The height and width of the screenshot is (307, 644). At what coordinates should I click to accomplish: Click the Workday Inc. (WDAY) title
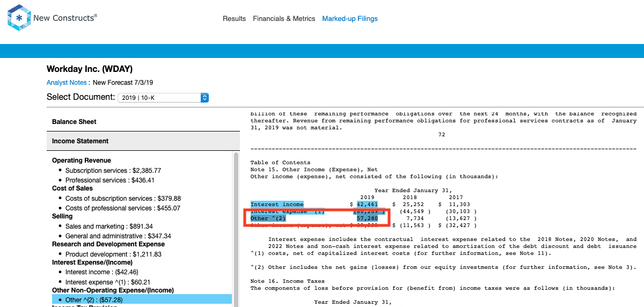pos(90,69)
